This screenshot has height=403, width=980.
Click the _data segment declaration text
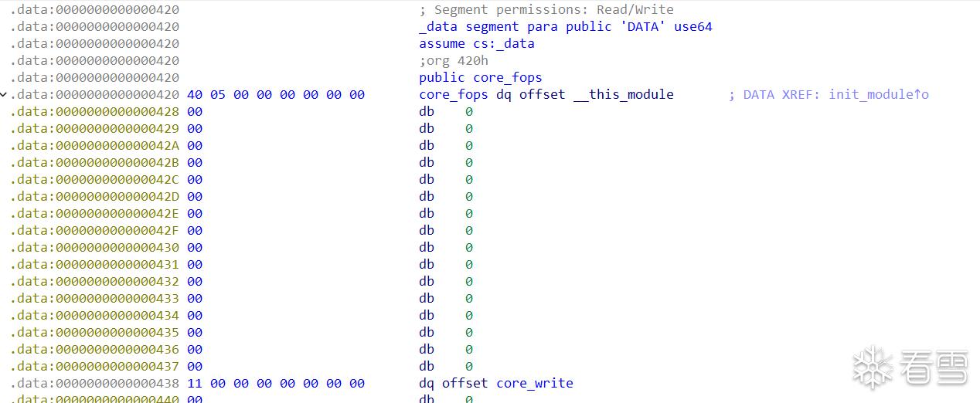(565, 27)
